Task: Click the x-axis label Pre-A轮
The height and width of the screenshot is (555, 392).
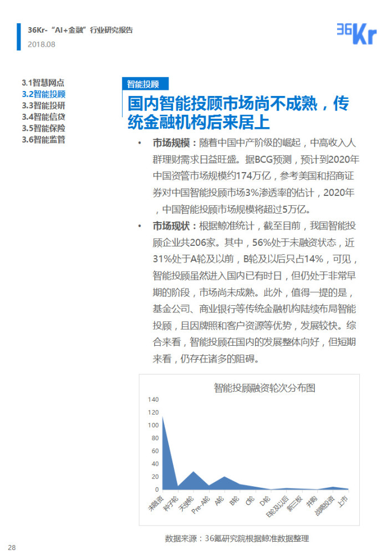Action: (200, 505)
